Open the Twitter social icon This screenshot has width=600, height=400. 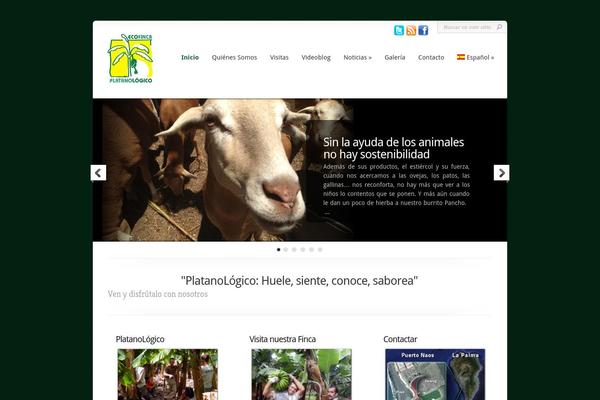[399, 30]
